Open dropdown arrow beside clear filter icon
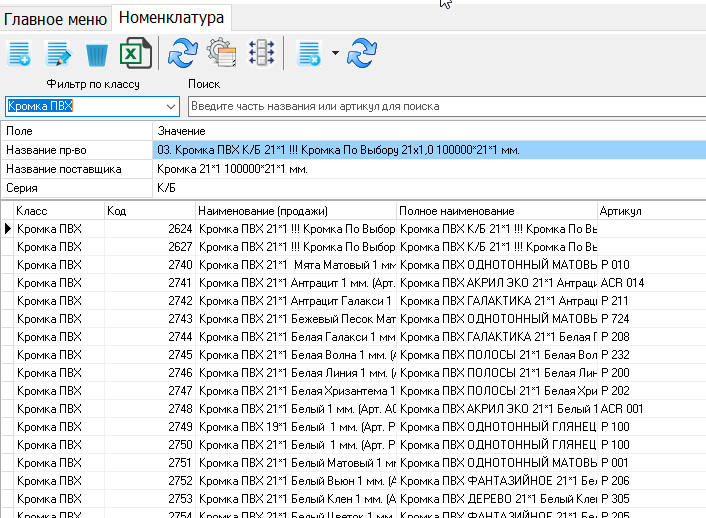The height and width of the screenshot is (518, 706). click(335, 54)
